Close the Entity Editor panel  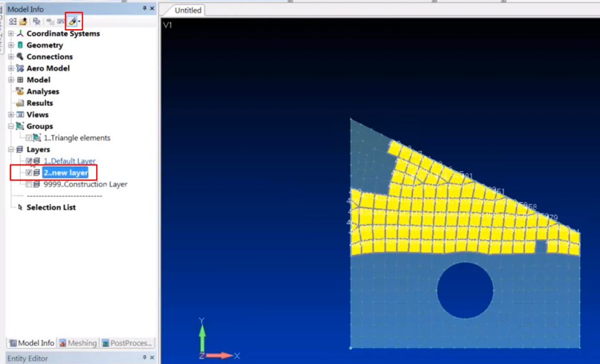(x=152, y=357)
